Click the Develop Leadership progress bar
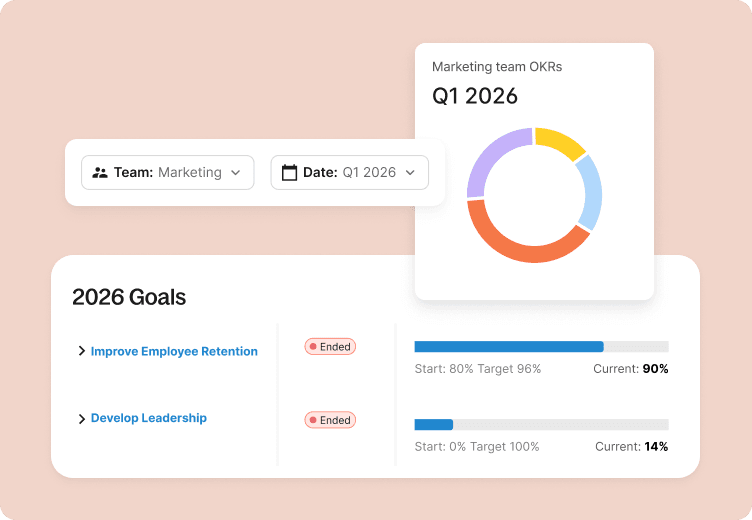The image size is (752, 520). pyautogui.click(x=541, y=425)
